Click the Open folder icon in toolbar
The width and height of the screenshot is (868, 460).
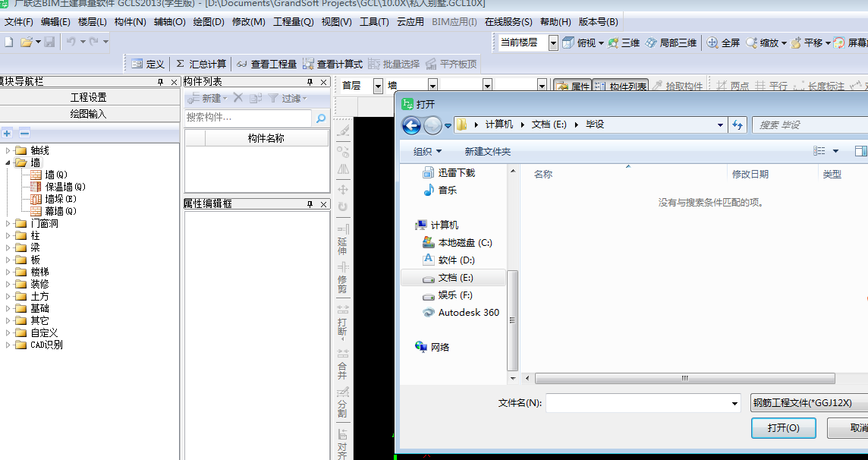[26, 42]
